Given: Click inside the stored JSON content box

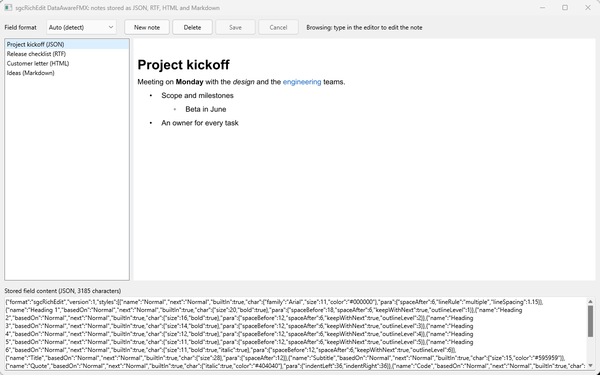Looking at the screenshot, I should click(x=295, y=334).
